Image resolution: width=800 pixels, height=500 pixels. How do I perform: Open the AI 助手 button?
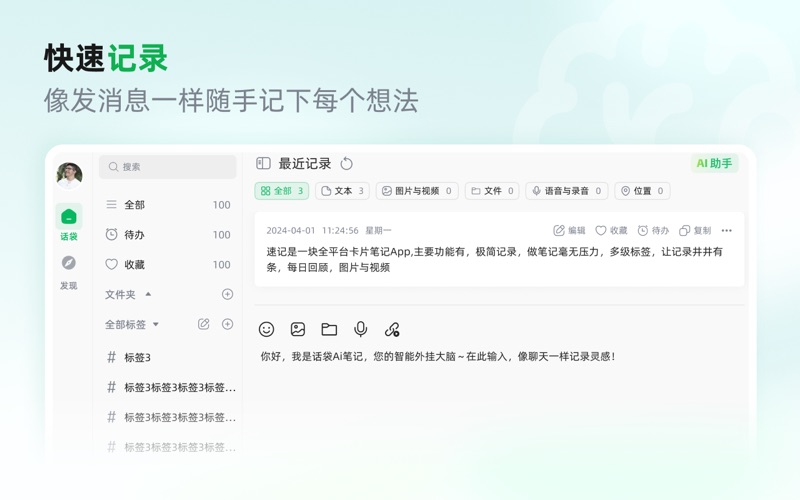[x=714, y=164]
